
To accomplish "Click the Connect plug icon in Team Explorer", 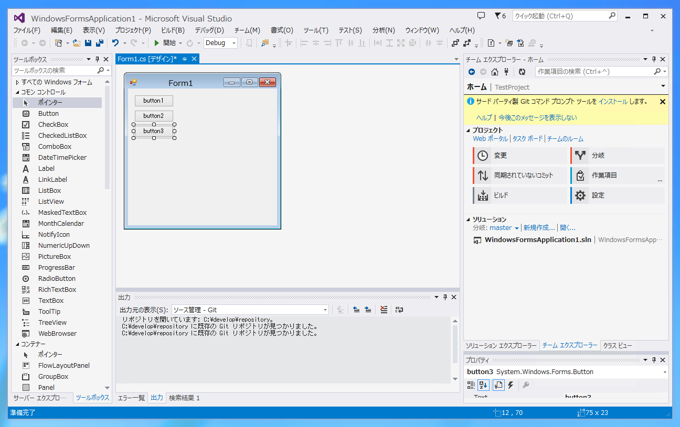I will click(506, 72).
